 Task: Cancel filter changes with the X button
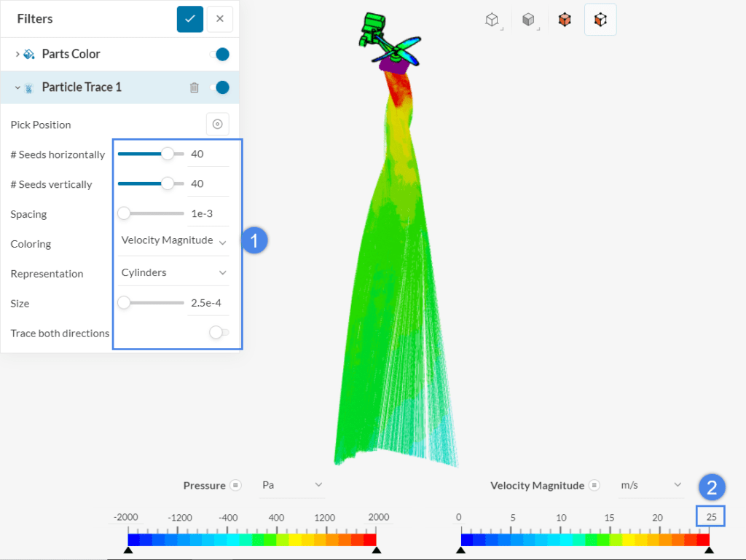click(219, 19)
